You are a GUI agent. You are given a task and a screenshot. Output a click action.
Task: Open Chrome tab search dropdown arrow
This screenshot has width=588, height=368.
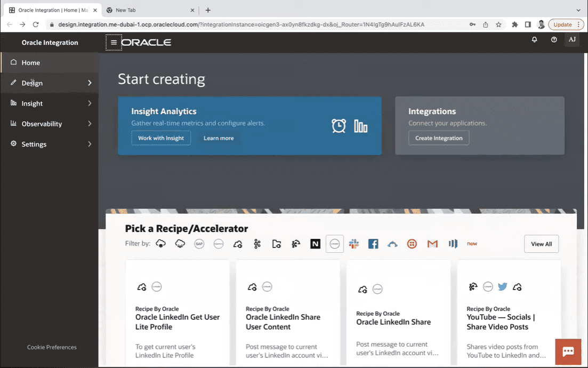(578, 10)
